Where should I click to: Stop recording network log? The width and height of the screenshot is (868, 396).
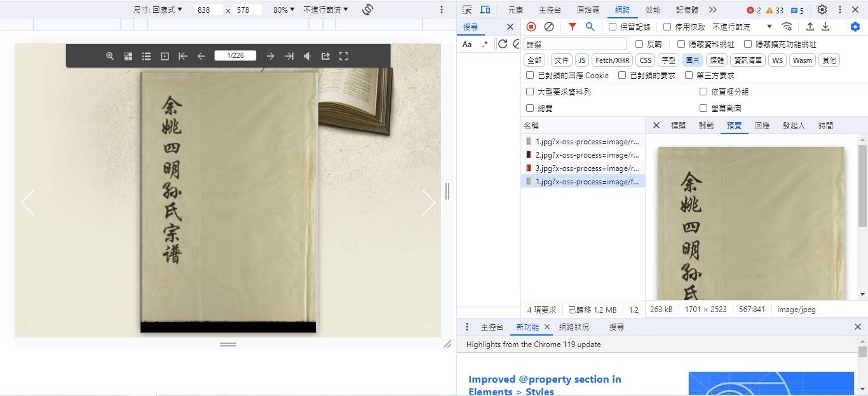click(531, 27)
